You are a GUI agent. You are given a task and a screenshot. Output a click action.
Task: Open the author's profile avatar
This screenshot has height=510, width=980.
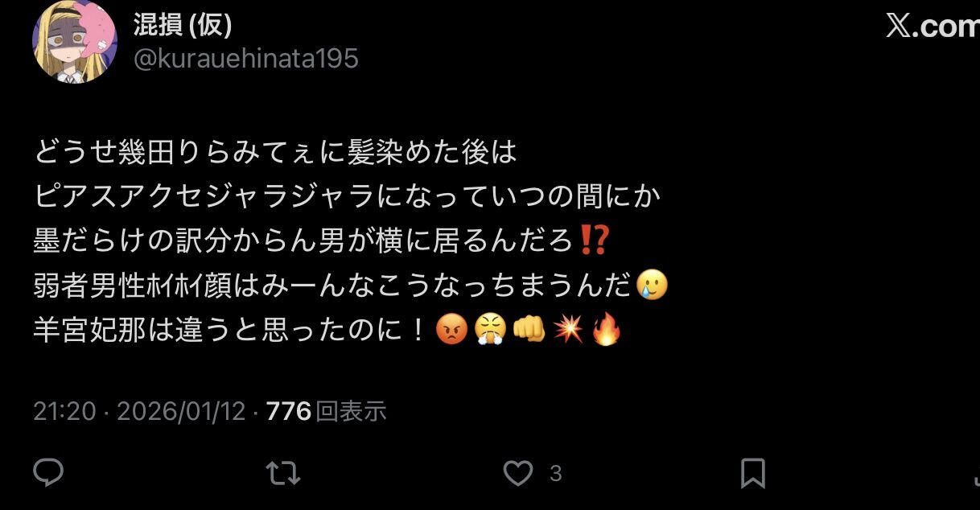(75, 40)
